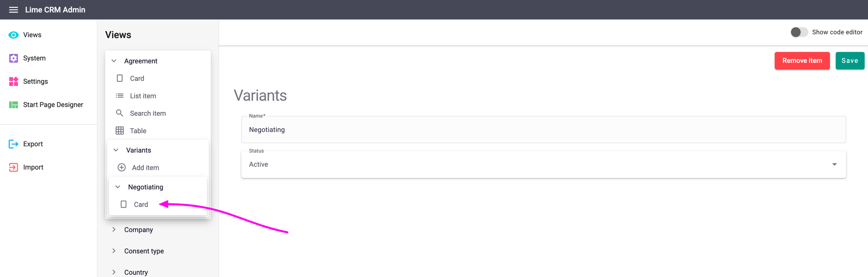Click the Settings widgets icon
The image size is (868, 277).
click(x=13, y=81)
